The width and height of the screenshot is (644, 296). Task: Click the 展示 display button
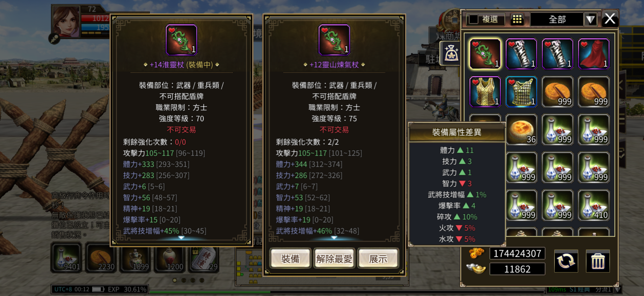[378, 258]
